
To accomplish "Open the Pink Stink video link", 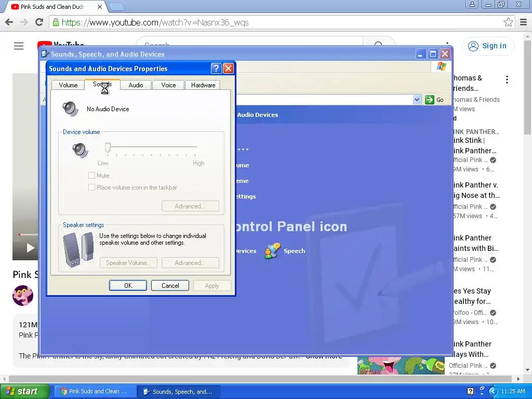I will pos(475,145).
